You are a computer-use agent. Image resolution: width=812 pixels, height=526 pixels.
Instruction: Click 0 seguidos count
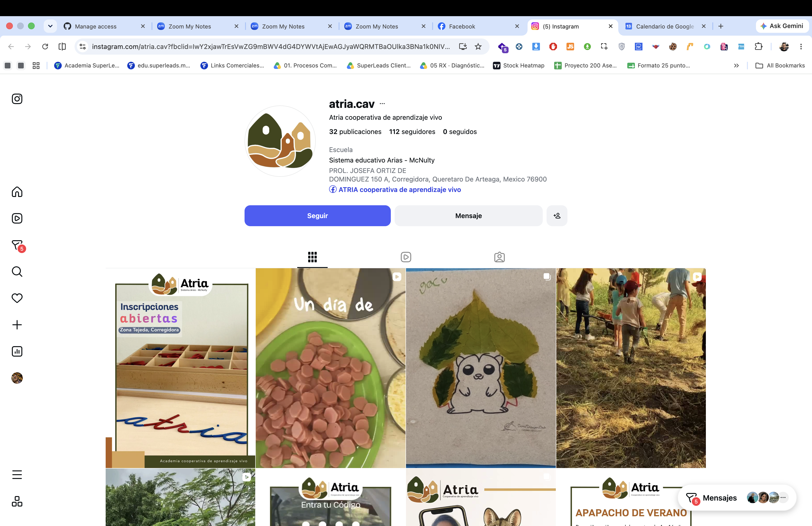(460, 132)
